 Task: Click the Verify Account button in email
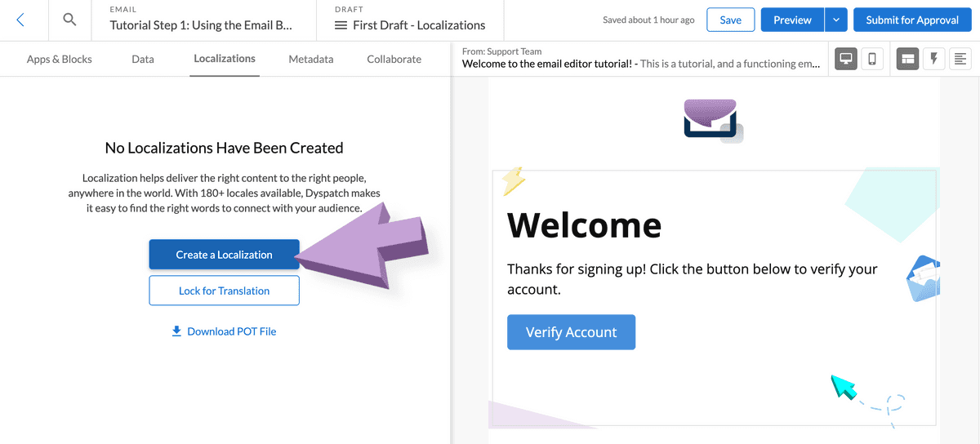[571, 332]
